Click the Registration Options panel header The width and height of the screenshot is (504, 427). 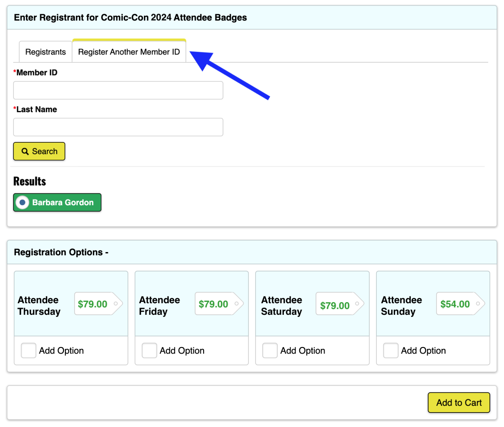coord(61,252)
